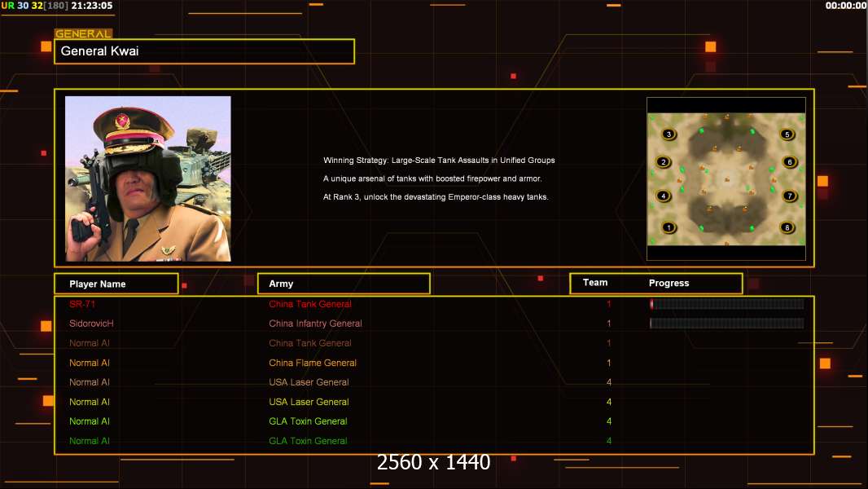Screen dimensions: 868x489
Task: Select start position 2 on the minimap
Action: (x=664, y=162)
